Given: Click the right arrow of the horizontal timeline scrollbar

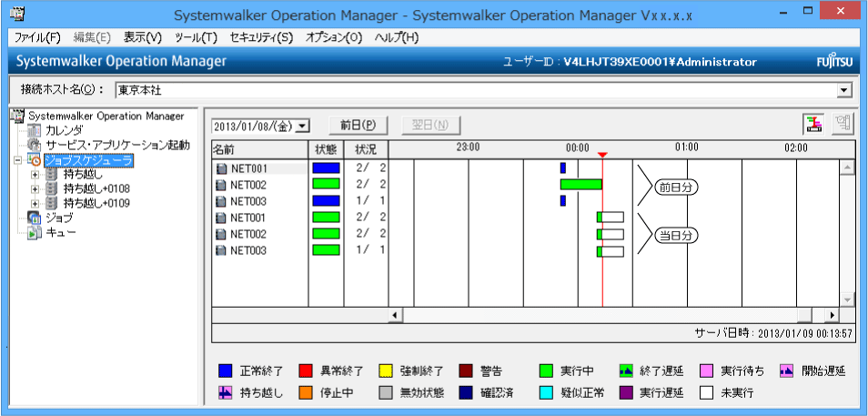Looking at the screenshot, I should [832, 314].
